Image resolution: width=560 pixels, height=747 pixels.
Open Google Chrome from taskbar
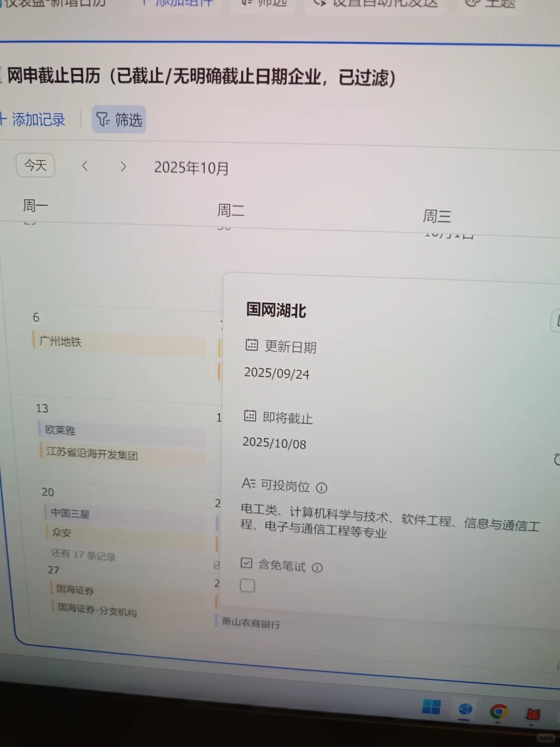click(x=499, y=712)
